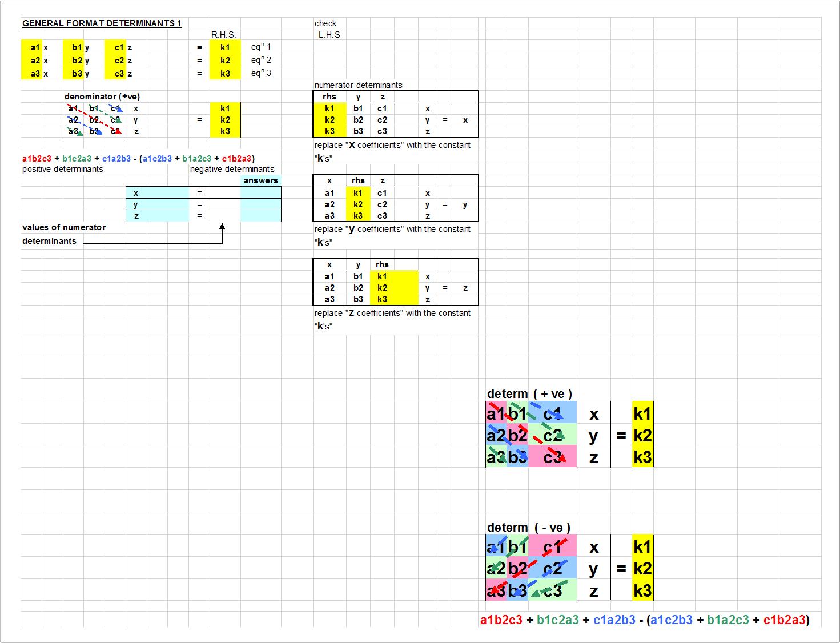Click the 'numerator deteminants' label
The width and height of the screenshot is (840, 643).
[x=358, y=85]
